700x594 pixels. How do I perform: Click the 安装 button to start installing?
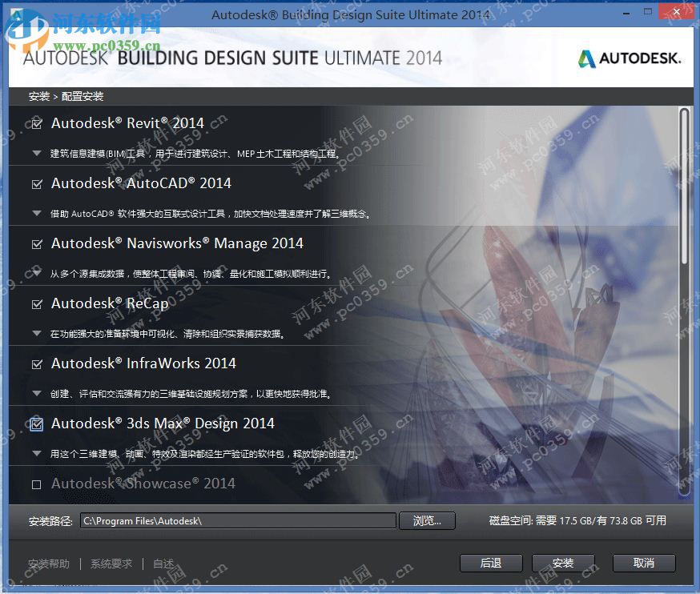[563, 563]
